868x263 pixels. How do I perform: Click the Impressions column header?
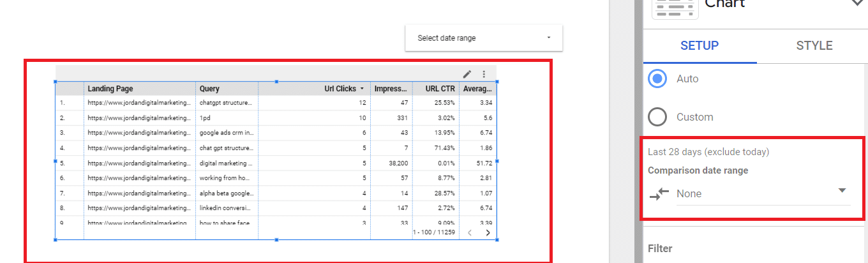pyautogui.click(x=391, y=89)
